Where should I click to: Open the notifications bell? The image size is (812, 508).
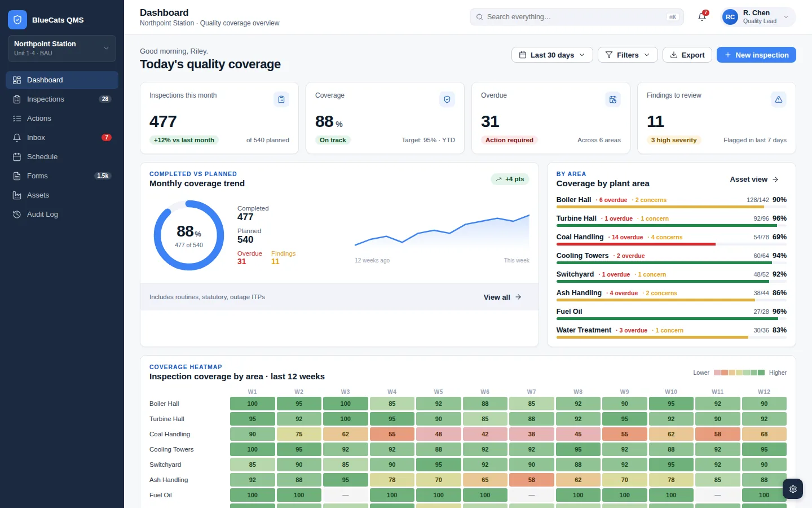(702, 17)
